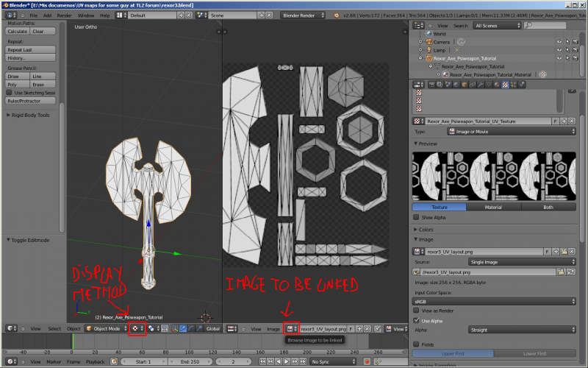This screenshot has width=588, height=368.
Task: Open the Render menu in top bar
Action: (64, 15)
